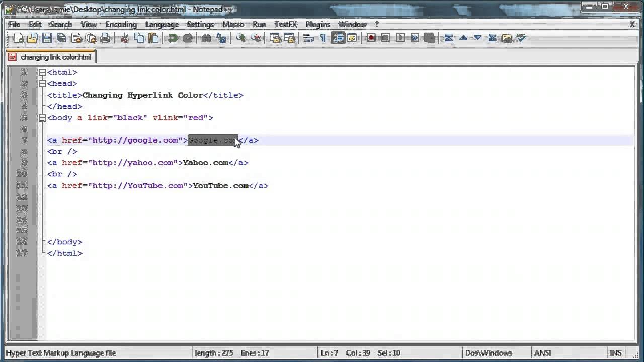Open the Run menu
Screen dimensions: 644x362
pos(259,24)
